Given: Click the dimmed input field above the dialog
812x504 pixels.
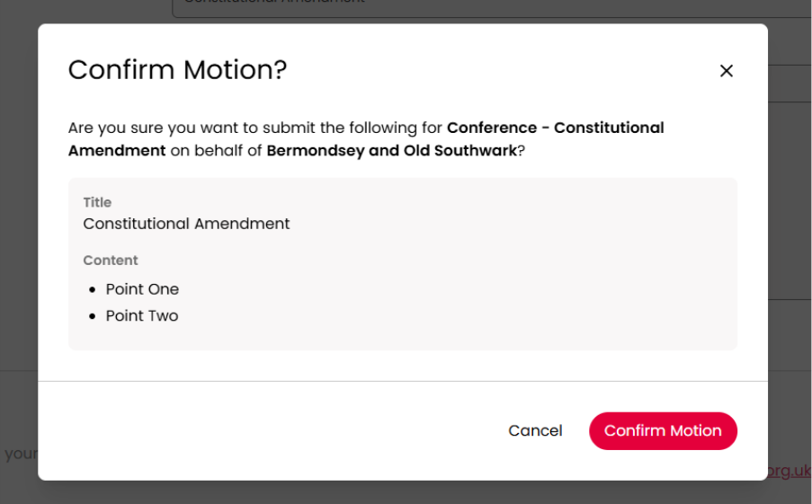Looking at the screenshot, I should 450,7.
